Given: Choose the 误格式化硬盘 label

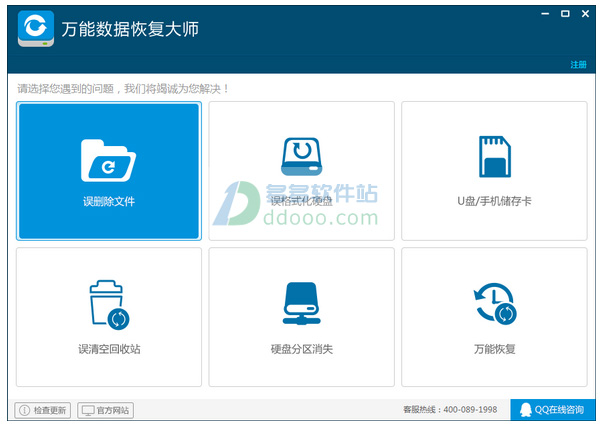Looking at the screenshot, I should tap(302, 201).
